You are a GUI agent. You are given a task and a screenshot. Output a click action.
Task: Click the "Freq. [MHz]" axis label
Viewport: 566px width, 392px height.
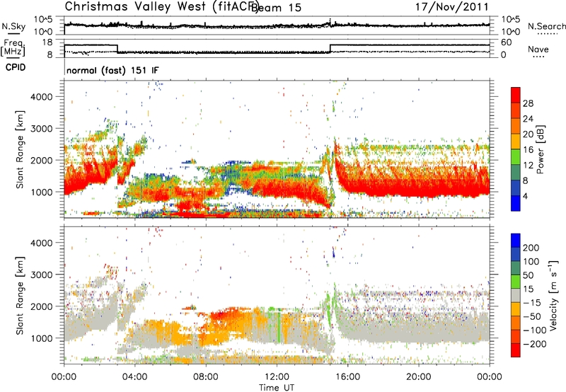(14, 48)
